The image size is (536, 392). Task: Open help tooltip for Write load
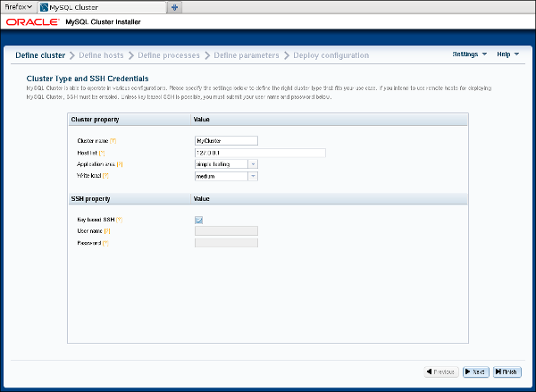(x=105, y=176)
